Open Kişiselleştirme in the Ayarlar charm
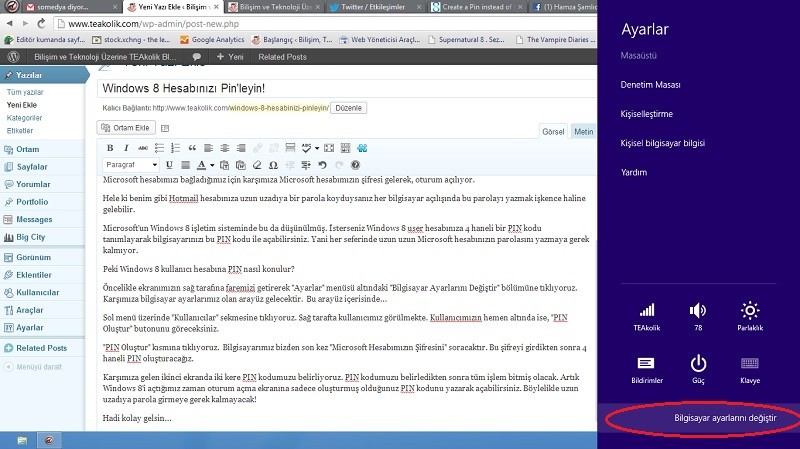The width and height of the screenshot is (800, 449). (x=646, y=114)
